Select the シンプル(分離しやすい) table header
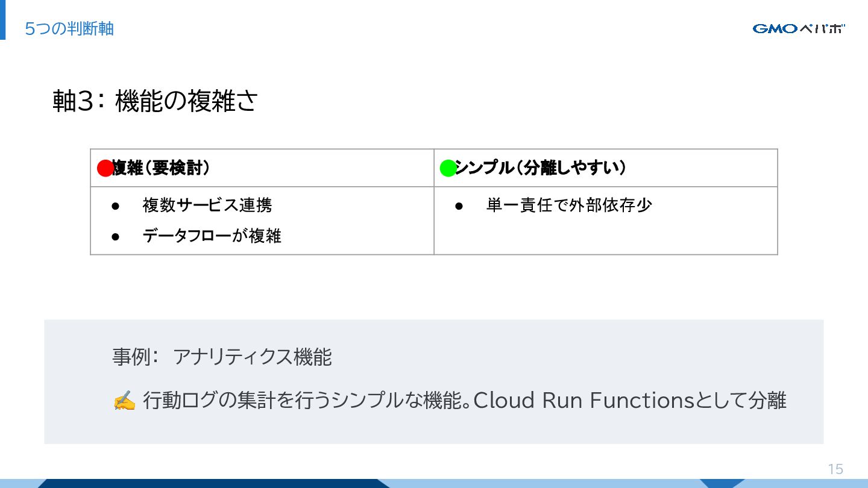 point(541,168)
